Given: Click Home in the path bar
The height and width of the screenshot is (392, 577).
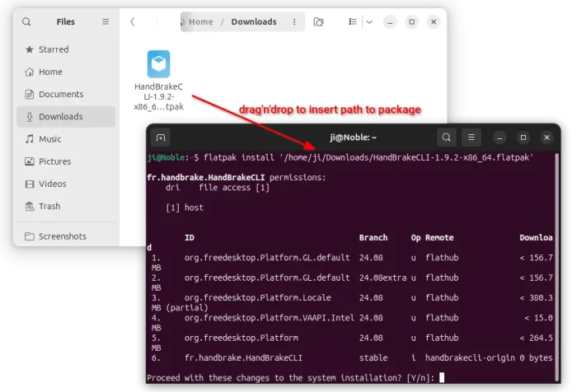Looking at the screenshot, I should pos(200,22).
